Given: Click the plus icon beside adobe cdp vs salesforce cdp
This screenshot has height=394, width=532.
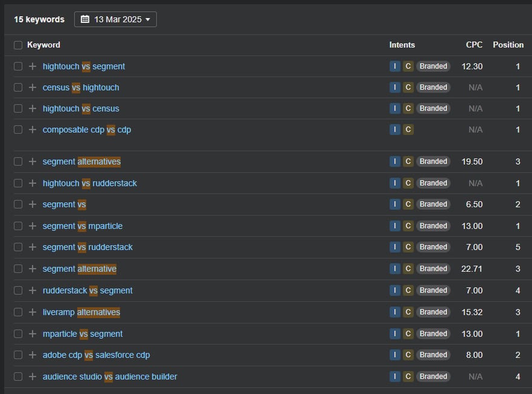Looking at the screenshot, I should pos(33,355).
